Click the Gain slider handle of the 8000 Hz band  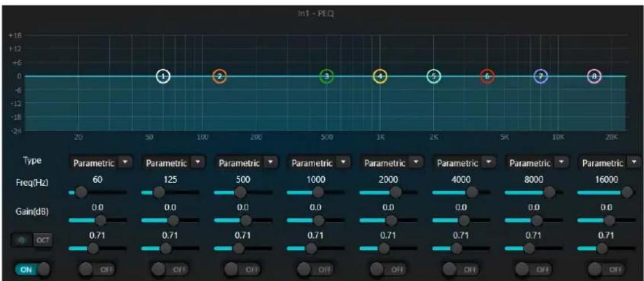coord(537,220)
